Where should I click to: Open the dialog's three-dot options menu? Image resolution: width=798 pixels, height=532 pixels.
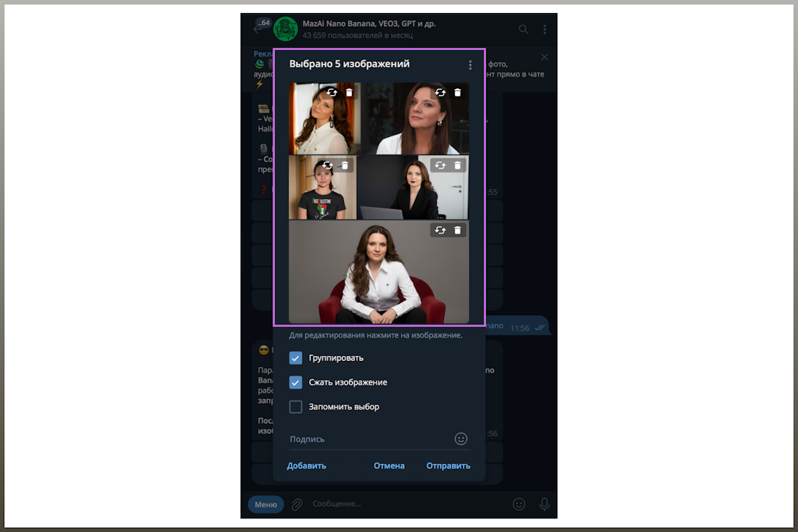click(470, 65)
